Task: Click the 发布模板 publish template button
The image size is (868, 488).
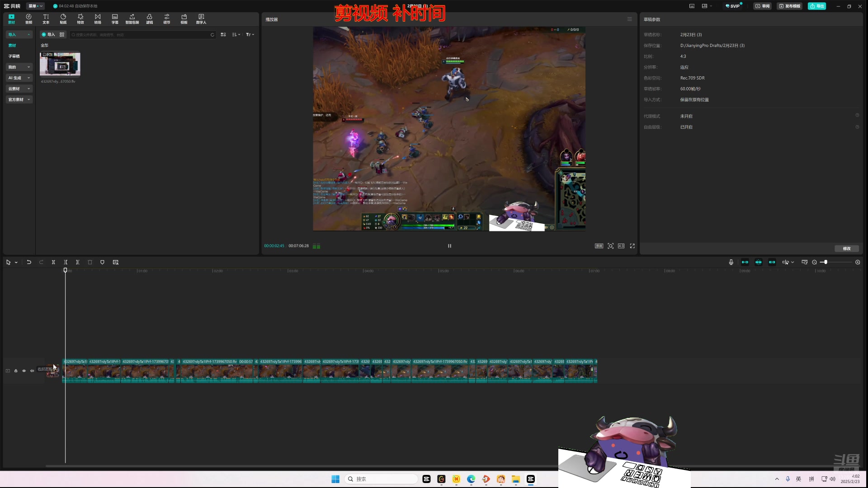Action: click(x=789, y=6)
